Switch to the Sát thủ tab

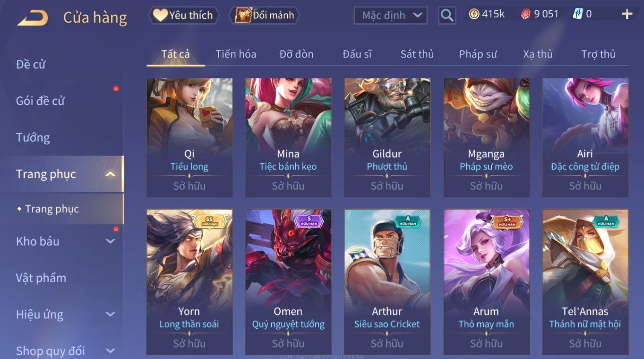(417, 54)
